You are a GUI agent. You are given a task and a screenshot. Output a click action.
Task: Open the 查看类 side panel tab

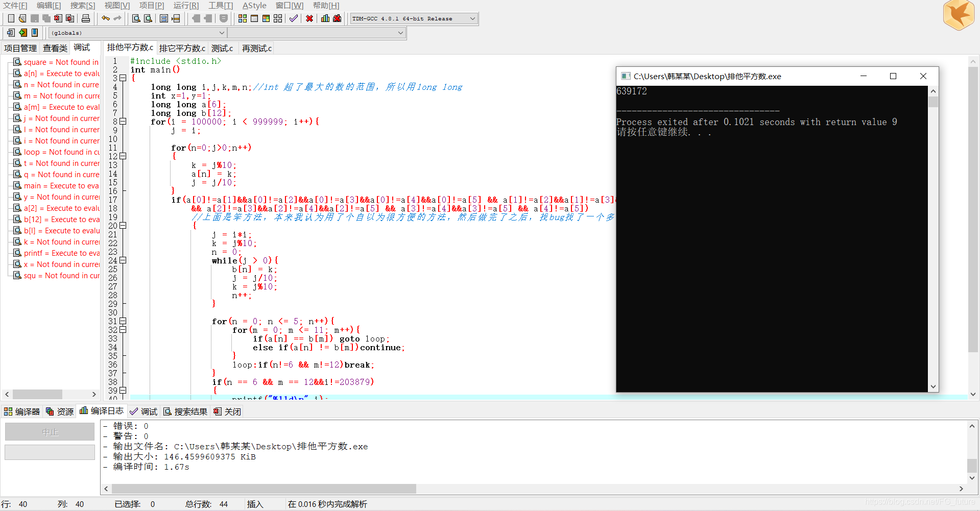click(x=55, y=48)
